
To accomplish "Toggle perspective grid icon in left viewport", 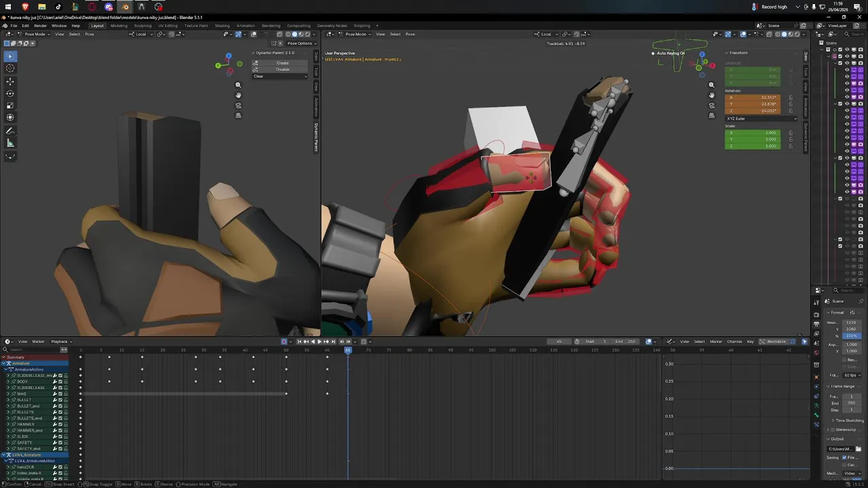I will tap(238, 115).
